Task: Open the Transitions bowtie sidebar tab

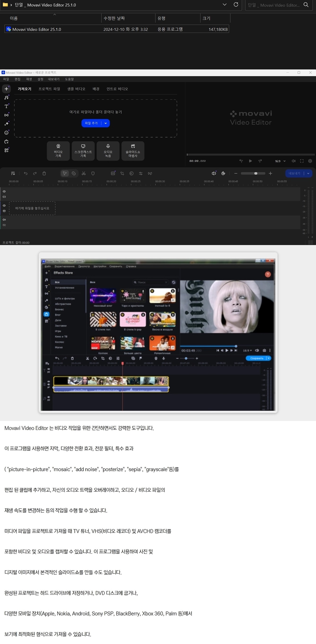Action: click(6, 115)
